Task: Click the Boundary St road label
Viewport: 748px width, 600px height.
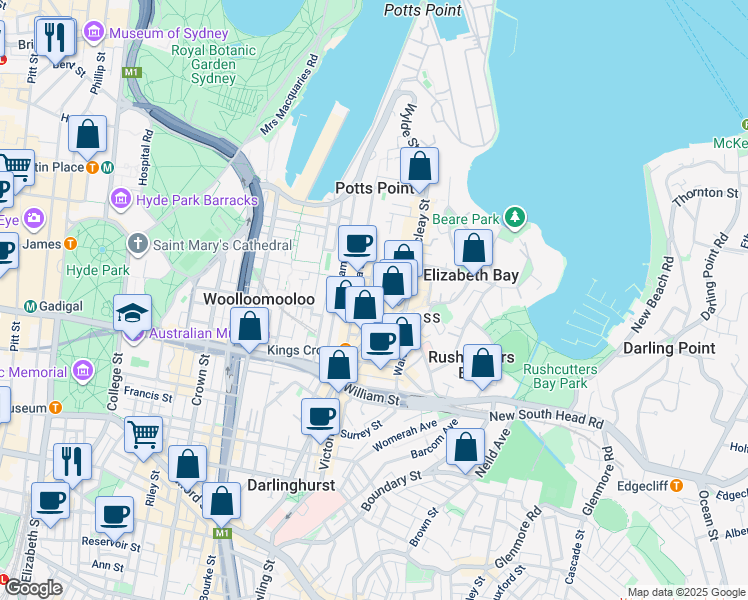Action: 392,490
